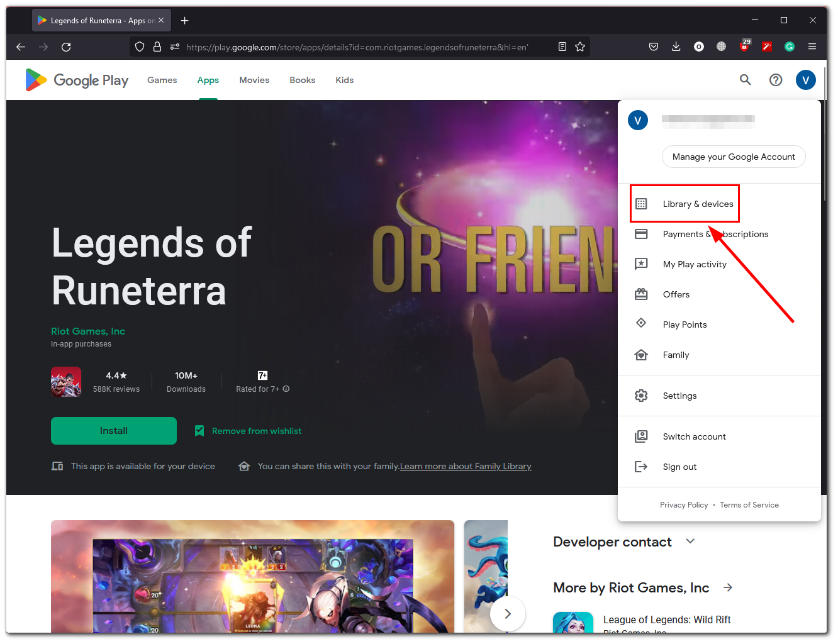Bookmark this page with the star icon
The image size is (838, 644).
(x=580, y=47)
